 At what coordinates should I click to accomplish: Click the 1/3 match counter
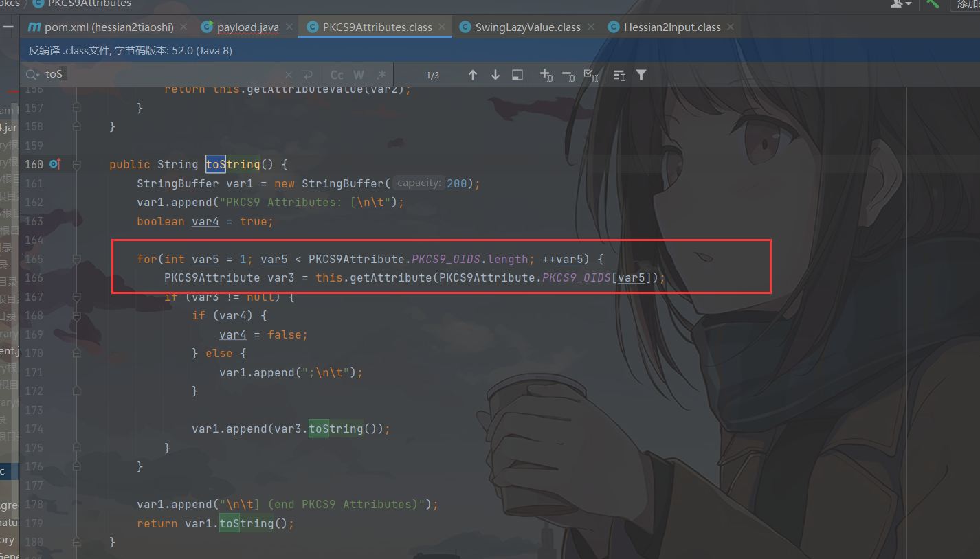coord(432,75)
